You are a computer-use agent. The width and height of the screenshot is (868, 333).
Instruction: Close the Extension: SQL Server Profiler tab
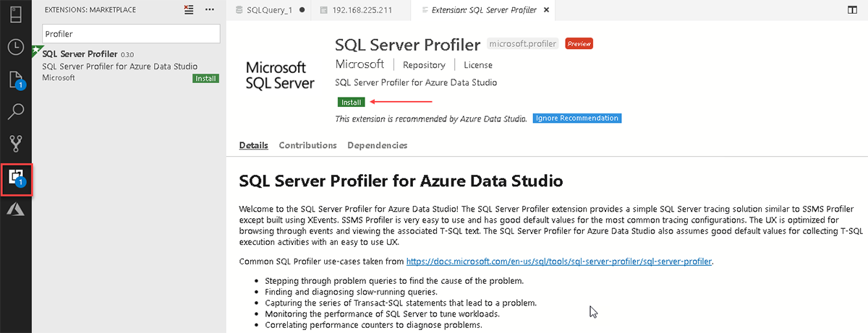[546, 10]
